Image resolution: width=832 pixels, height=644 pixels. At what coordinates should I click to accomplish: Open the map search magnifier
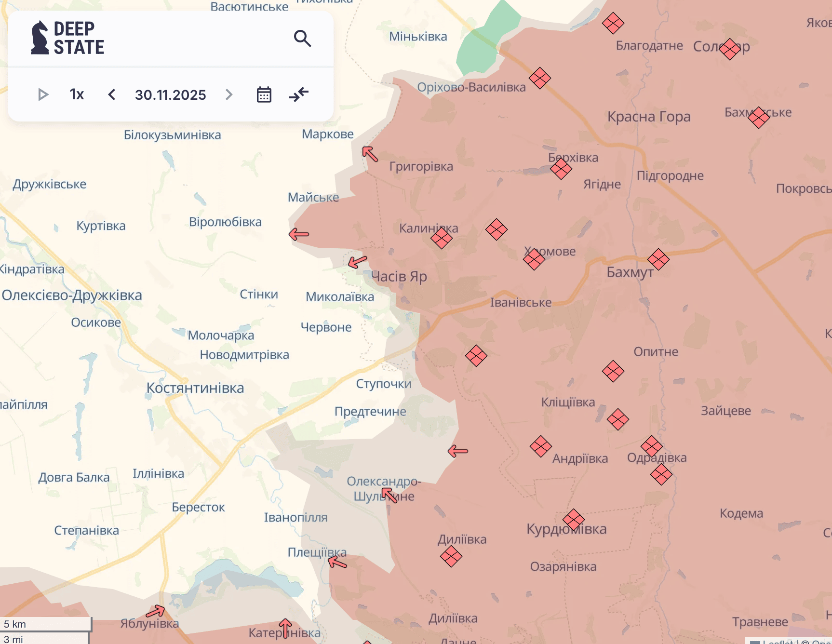(x=302, y=38)
